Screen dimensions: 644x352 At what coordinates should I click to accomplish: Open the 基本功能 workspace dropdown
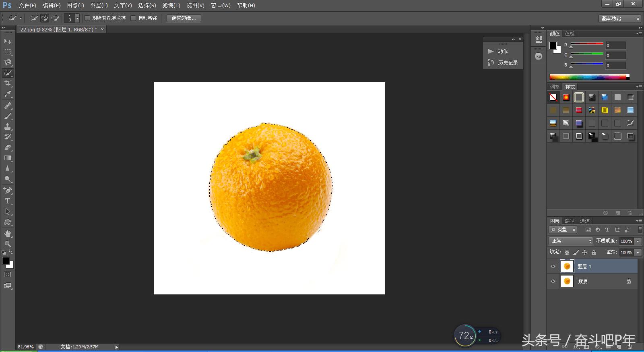[x=619, y=19]
